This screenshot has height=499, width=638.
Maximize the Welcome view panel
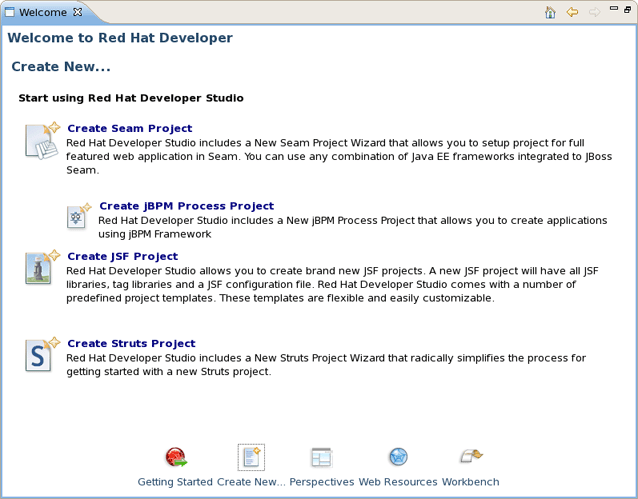click(627, 12)
